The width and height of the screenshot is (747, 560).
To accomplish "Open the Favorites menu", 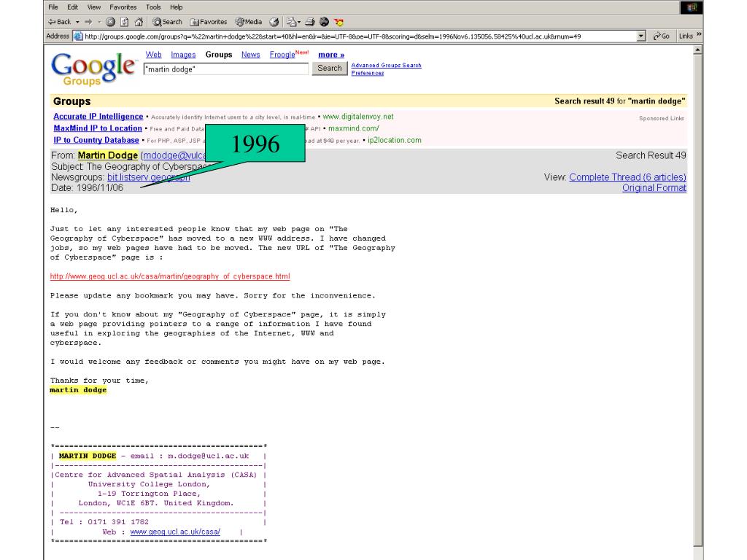I will [123, 7].
